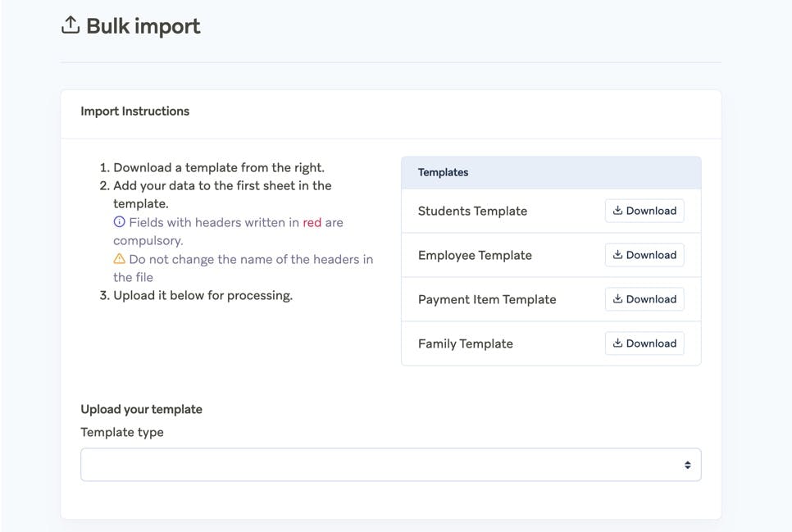This screenshot has width=792, height=532.
Task: Click the Import Instructions card header
Action: click(x=135, y=111)
